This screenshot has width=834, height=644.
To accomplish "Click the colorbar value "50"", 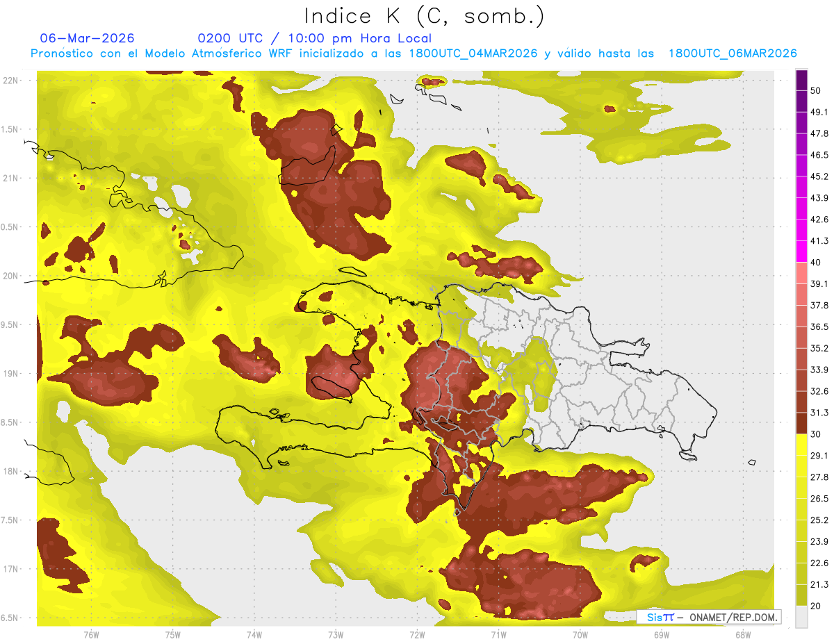I will tap(816, 90).
